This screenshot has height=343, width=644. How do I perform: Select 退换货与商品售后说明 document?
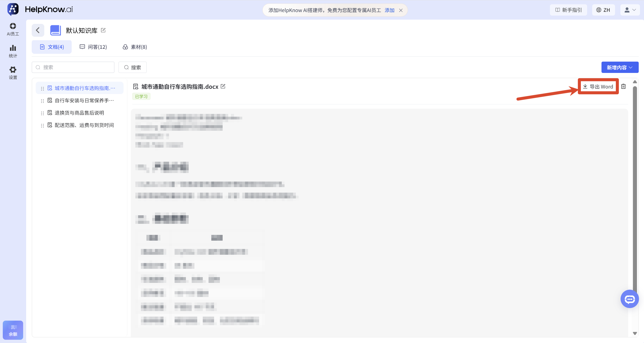pyautogui.click(x=79, y=113)
